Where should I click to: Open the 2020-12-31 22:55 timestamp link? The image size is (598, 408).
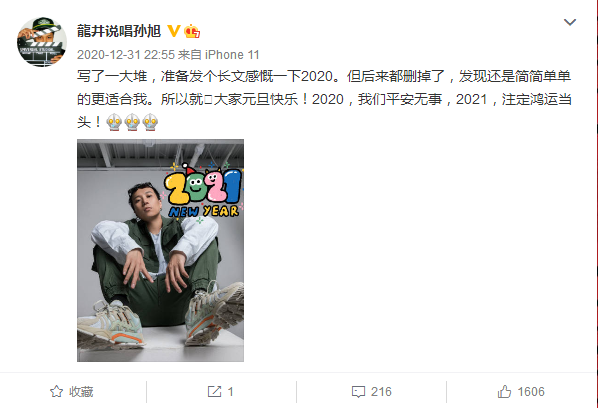click(126, 55)
